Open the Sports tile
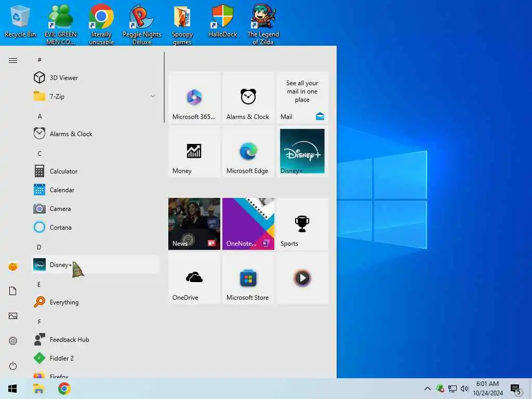Screen dimensions: 532x399 pos(302,224)
